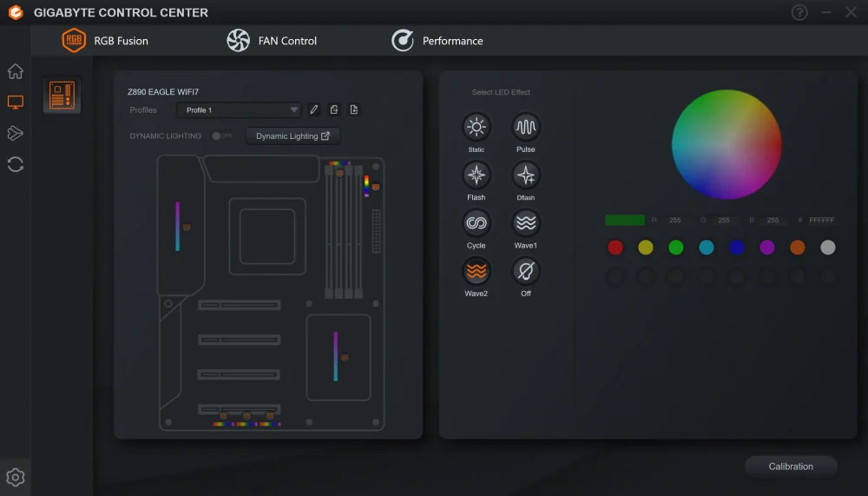Viewport: 868px width, 496px height.
Task: Expand the Profile 1 dropdown
Action: (x=239, y=109)
